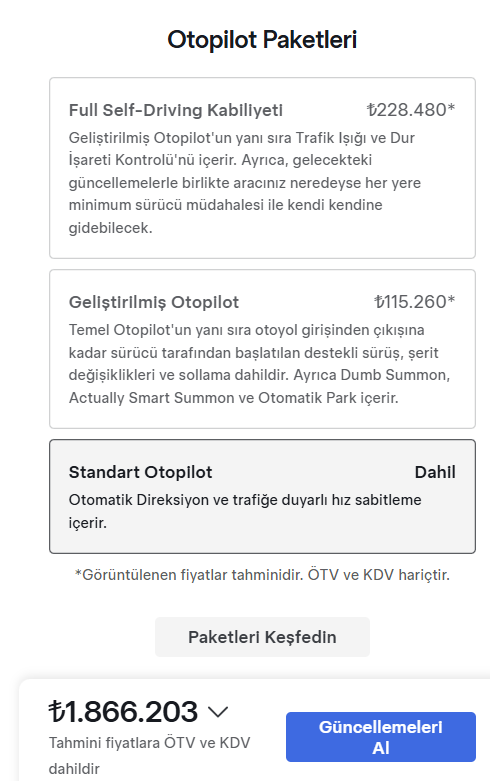Open Paketleri Keşfedin button
Viewport: 490px width, 781px height.
262,637
